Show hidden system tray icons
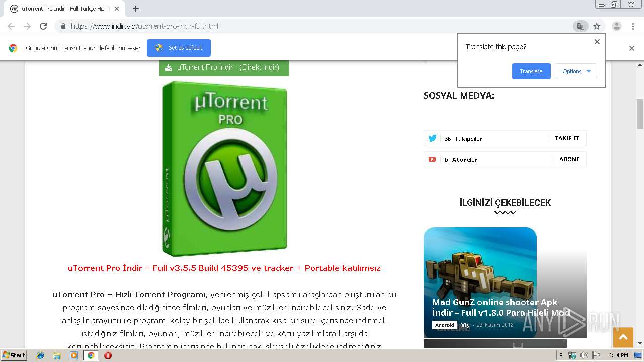This screenshot has height=362, width=644. point(561,355)
